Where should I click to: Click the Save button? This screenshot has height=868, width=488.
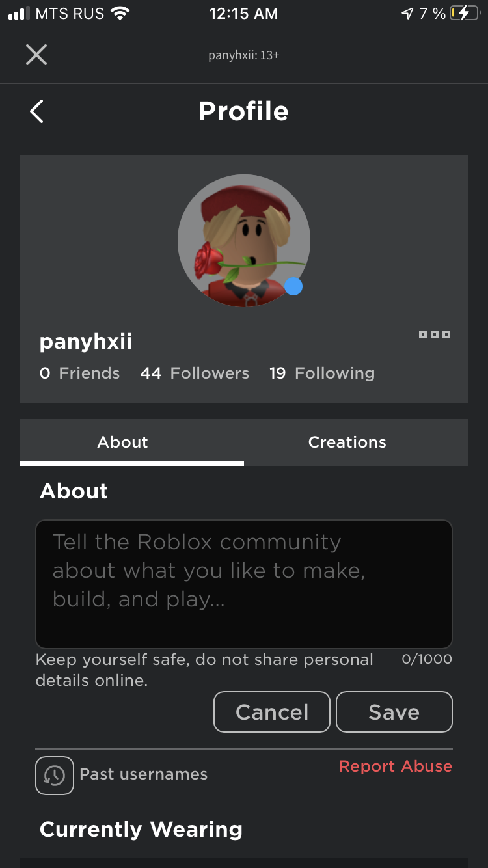394,712
